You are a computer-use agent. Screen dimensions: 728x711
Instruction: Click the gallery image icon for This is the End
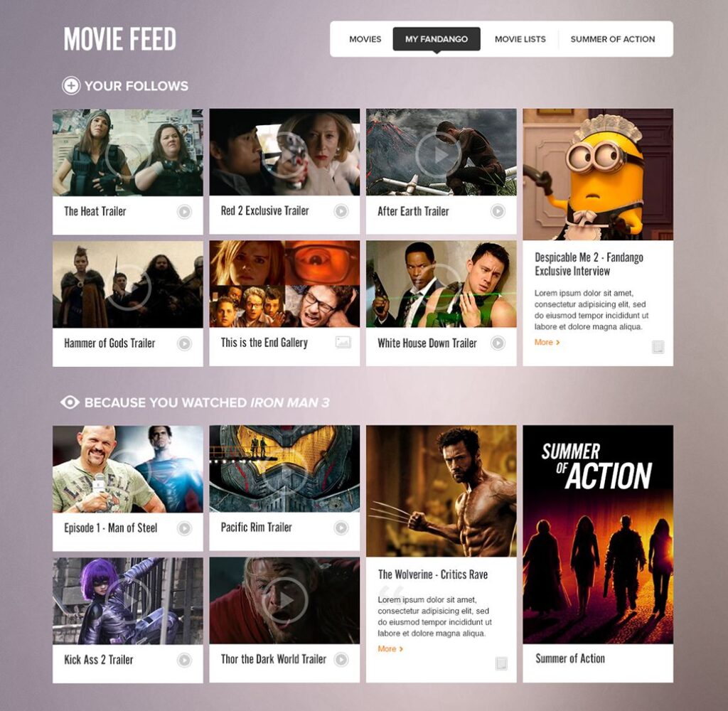click(343, 343)
